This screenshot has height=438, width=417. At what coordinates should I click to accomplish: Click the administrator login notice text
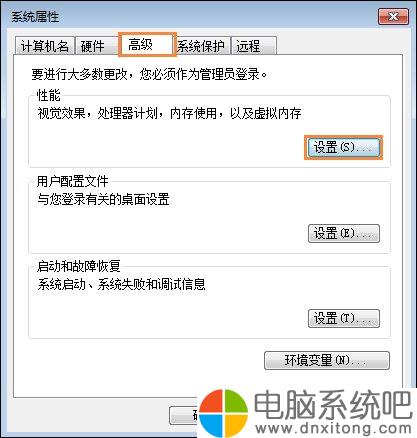pos(149,74)
